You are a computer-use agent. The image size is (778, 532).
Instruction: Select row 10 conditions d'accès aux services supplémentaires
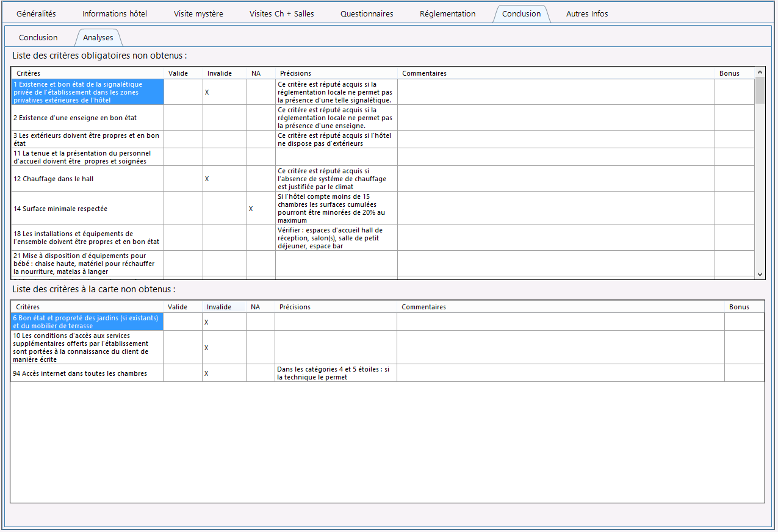pos(387,348)
